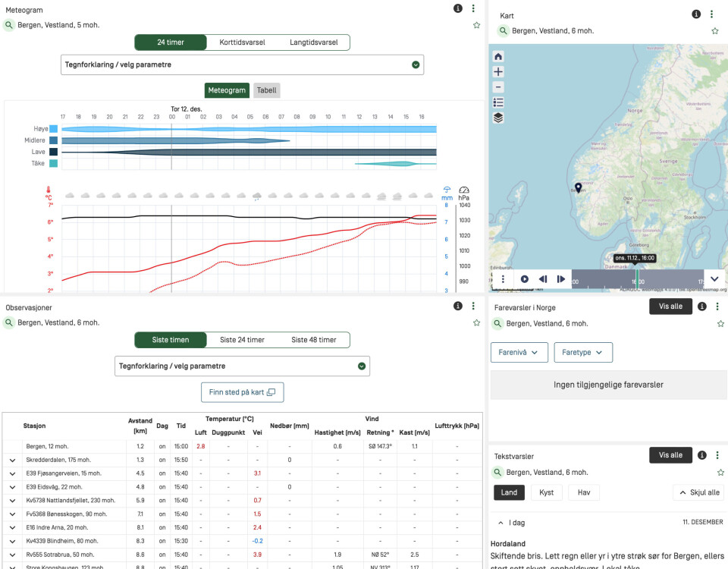Click the Finn sted på kart button

coord(242,392)
